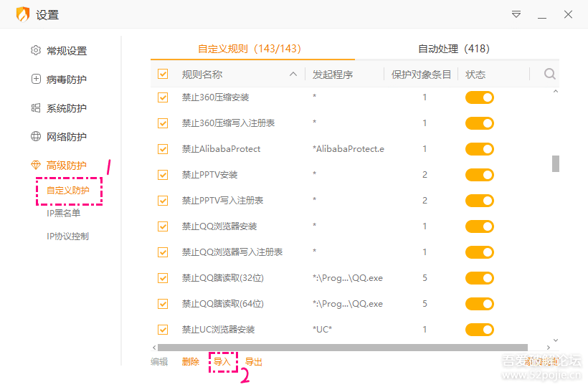The height and width of the screenshot is (387, 588).
Task: Uncheck the 禁止QQ瞎读取(32位) checkbox
Action: coord(163,278)
